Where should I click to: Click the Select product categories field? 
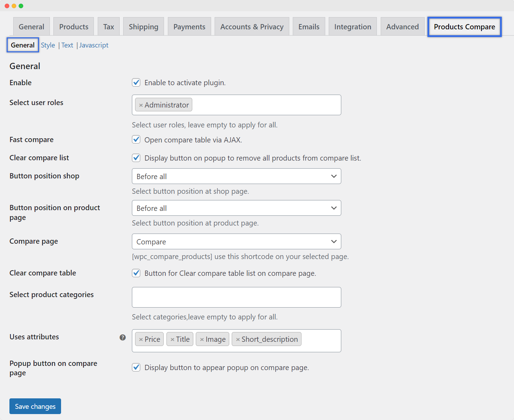tap(236, 297)
